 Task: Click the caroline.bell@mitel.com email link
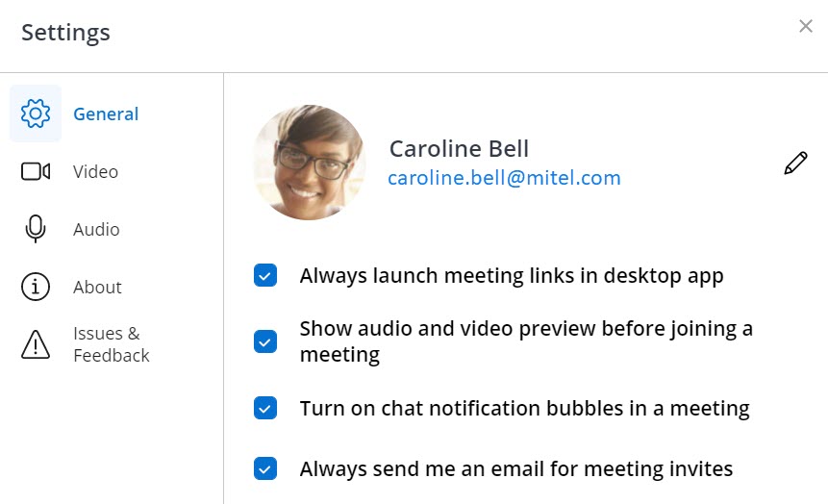pyautogui.click(x=505, y=178)
